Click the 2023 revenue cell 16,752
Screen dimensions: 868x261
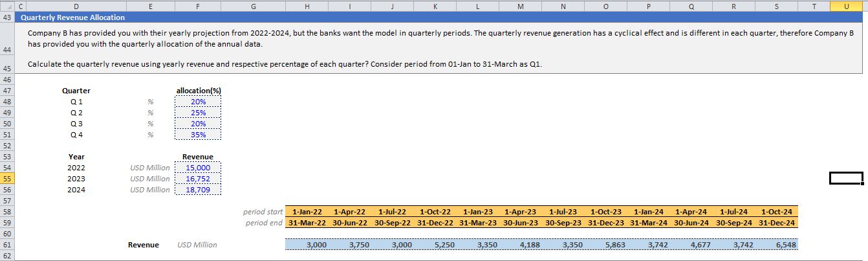coord(198,179)
